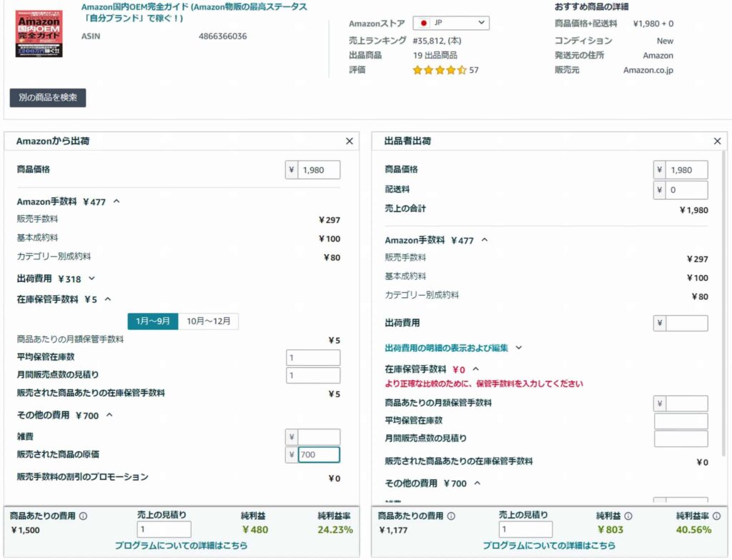Click the 19 出品商品 text
Viewport: 732px width, 560px height.
(x=435, y=56)
